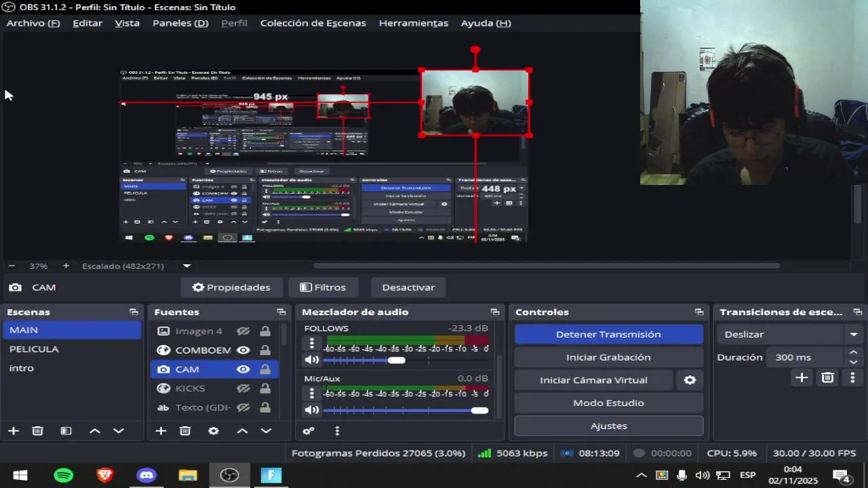Toggle lock on KICKS source
Screen dimensions: 868x488
tap(265, 388)
